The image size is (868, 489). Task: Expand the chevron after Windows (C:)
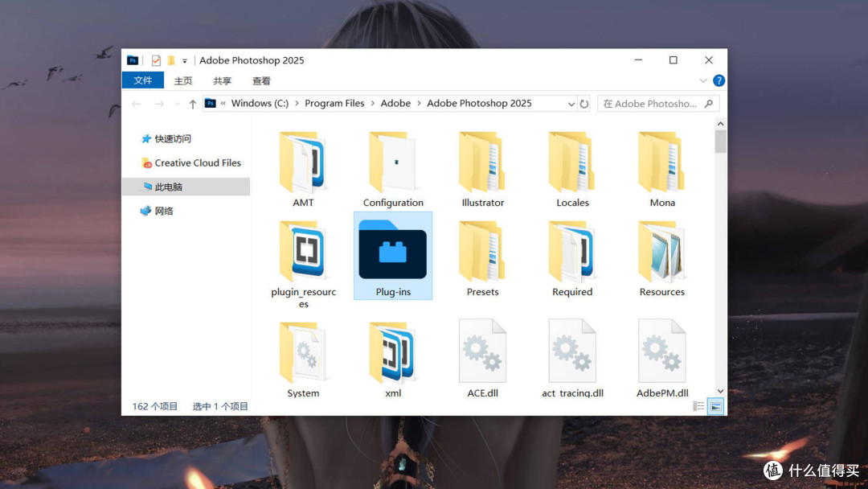[x=297, y=103]
